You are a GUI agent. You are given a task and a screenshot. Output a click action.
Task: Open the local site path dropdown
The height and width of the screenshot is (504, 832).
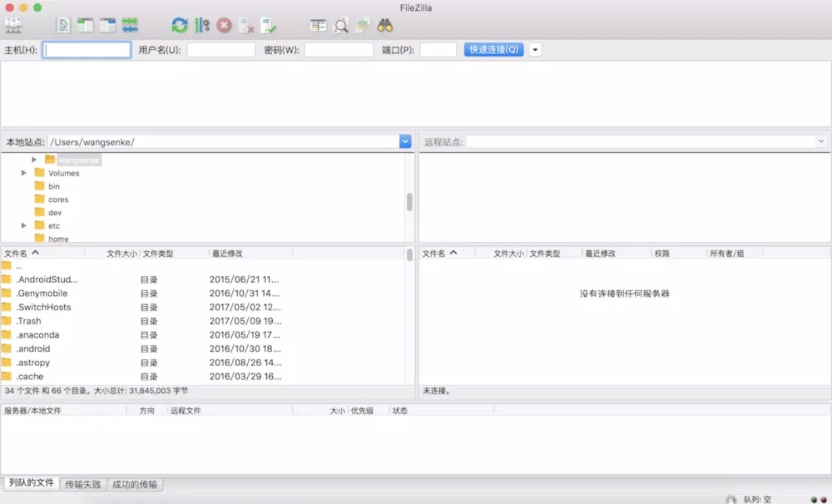(x=405, y=141)
